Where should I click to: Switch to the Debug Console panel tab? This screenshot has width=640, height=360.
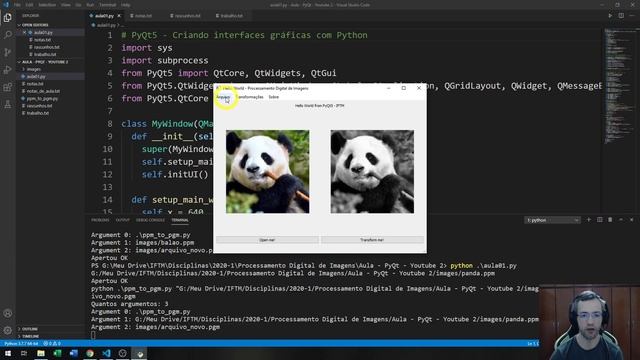pos(150,220)
